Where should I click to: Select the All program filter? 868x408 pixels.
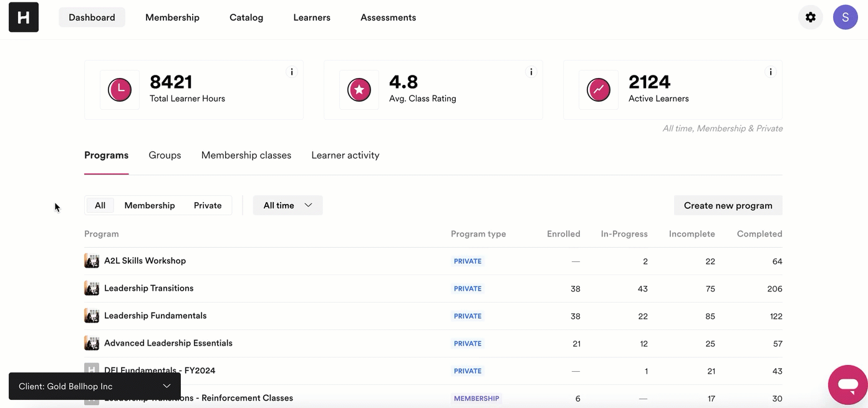(x=100, y=205)
